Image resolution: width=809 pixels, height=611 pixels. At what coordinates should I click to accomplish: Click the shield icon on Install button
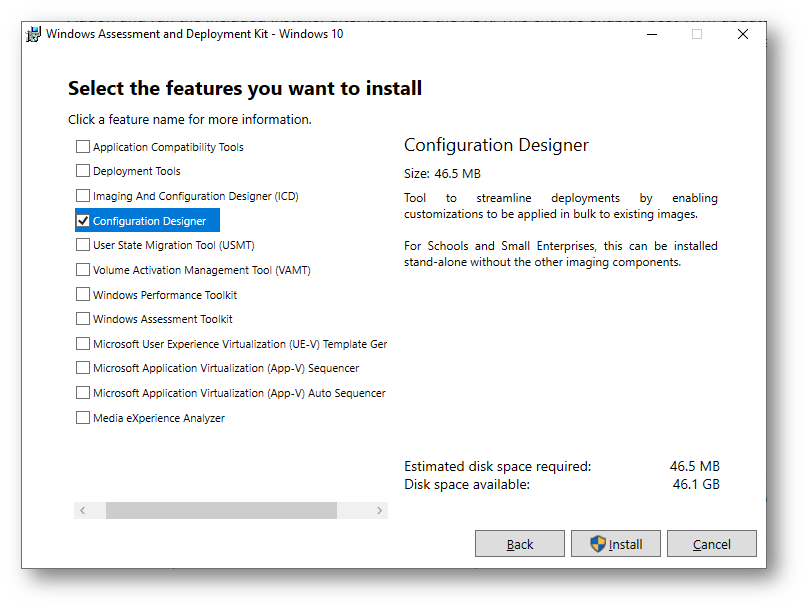597,543
